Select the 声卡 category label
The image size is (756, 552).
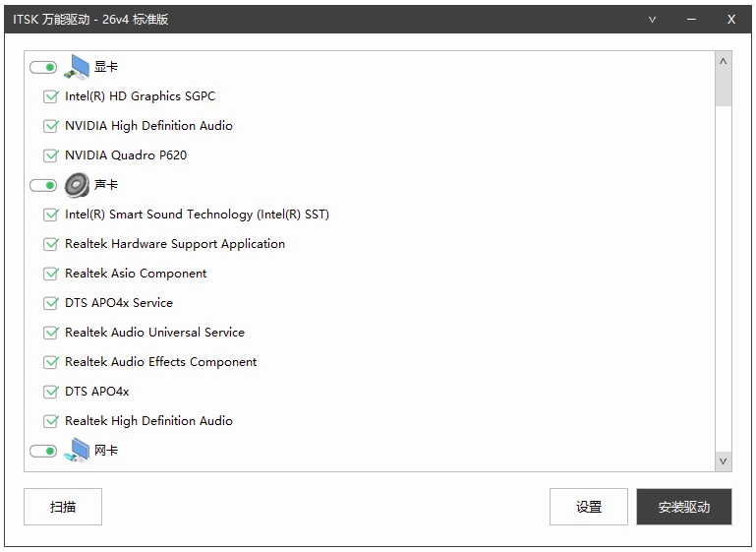(106, 185)
